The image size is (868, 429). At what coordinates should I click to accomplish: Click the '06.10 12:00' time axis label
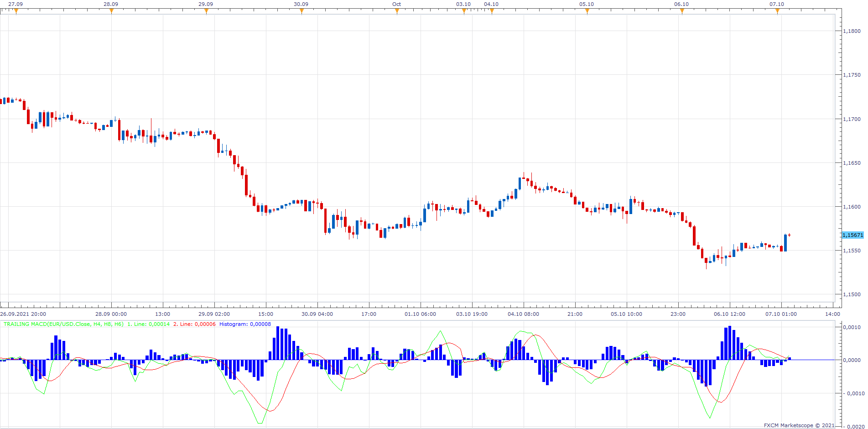point(729,314)
